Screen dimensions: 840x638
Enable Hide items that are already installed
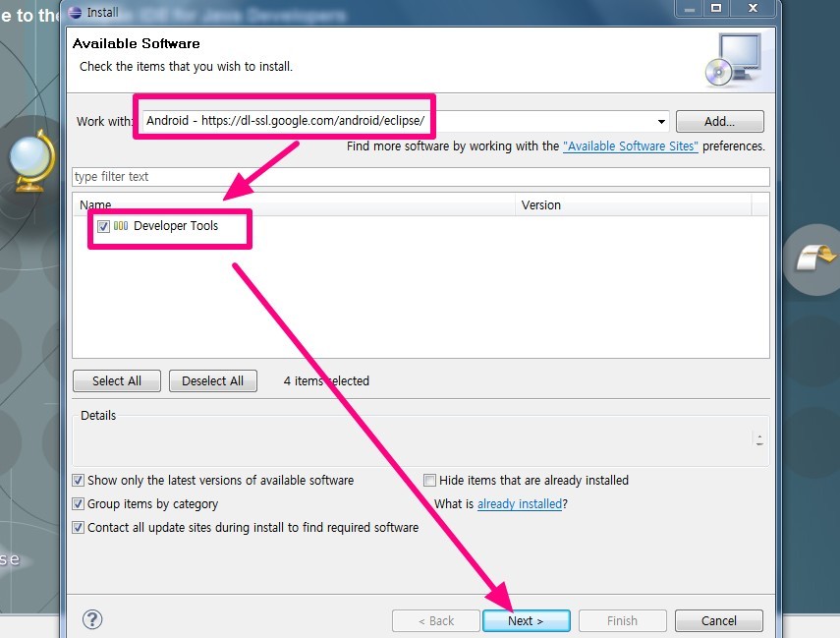pos(429,481)
